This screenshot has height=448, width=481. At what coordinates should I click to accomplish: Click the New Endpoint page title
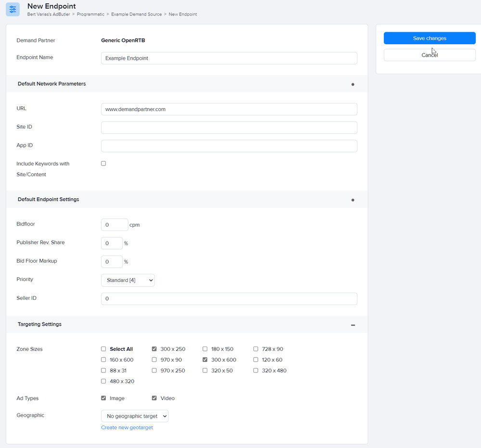click(51, 6)
